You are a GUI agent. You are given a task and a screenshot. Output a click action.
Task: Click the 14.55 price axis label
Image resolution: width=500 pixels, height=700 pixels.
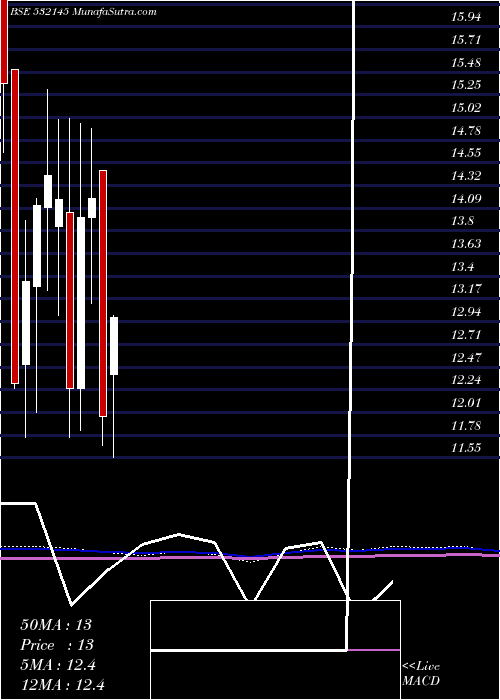pyautogui.click(x=466, y=153)
